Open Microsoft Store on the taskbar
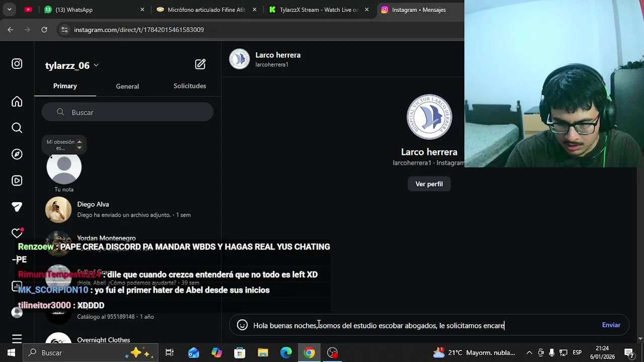The image size is (644, 362). click(x=240, y=352)
